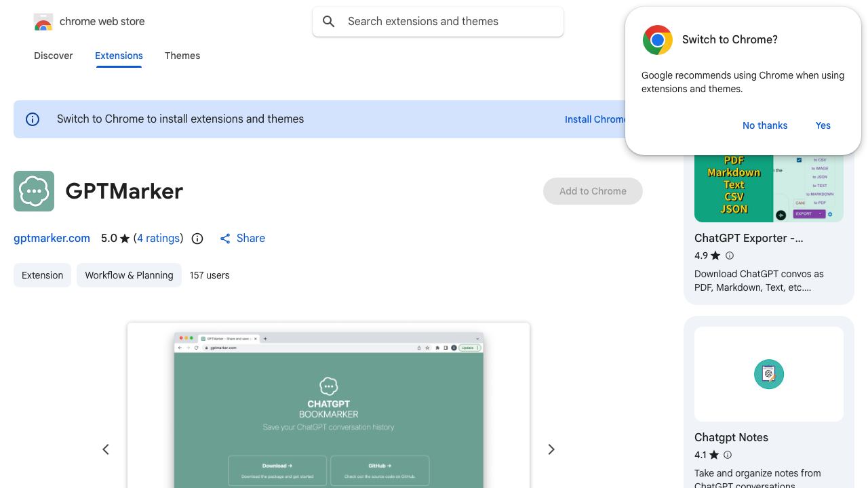Open the 4 ratings link
This screenshot has height=488, width=868.
pyautogui.click(x=159, y=239)
